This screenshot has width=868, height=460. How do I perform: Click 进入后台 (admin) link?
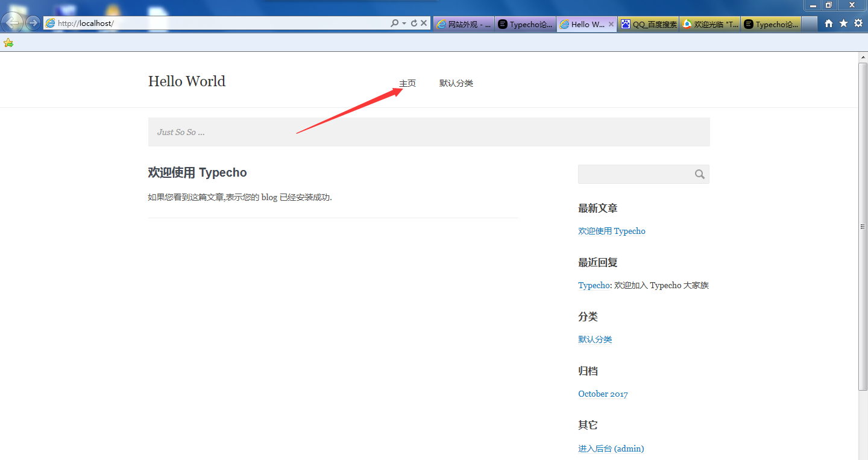[x=611, y=449]
